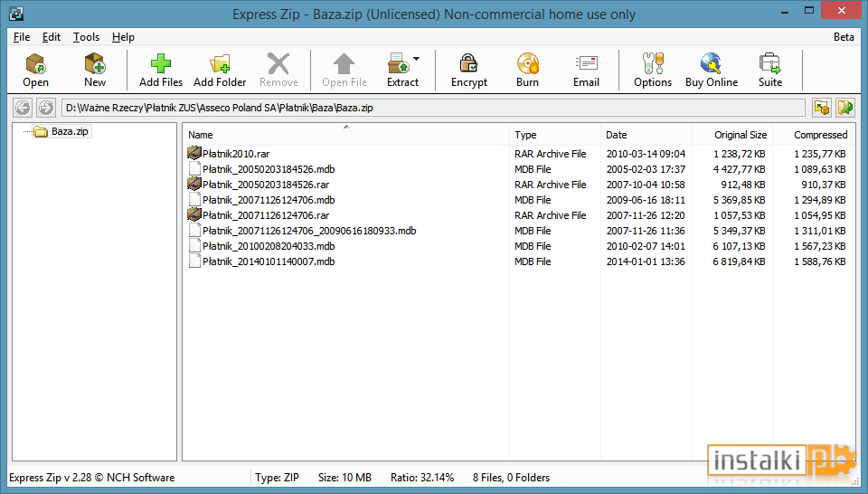Click the Encrypt padlock icon
Image resolution: width=868 pixels, height=494 pixels.
[469, 63]
